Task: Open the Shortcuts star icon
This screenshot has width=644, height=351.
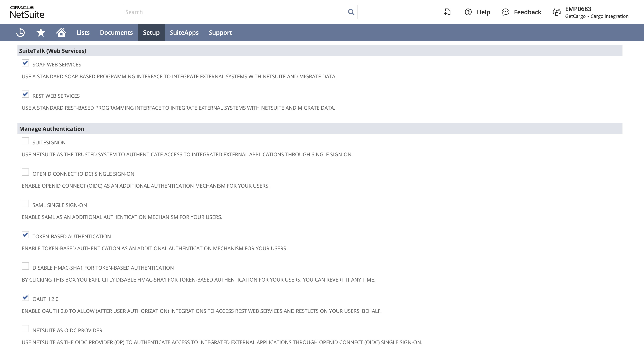Action: [41, 33]
